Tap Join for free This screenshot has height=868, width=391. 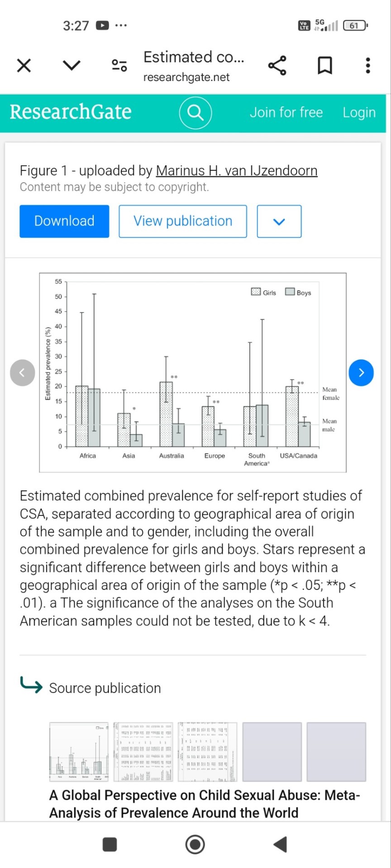coord(286,113)
